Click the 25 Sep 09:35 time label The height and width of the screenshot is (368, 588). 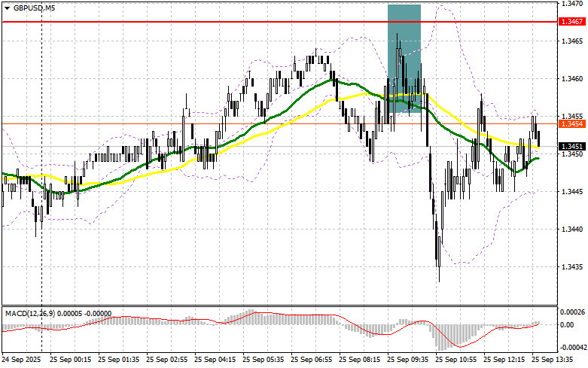pos(407,360)
